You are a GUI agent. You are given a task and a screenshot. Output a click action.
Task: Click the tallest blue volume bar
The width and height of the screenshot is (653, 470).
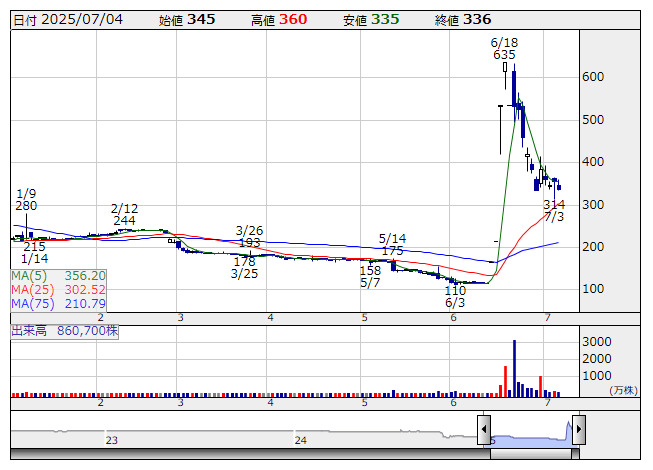coord(514,368)
